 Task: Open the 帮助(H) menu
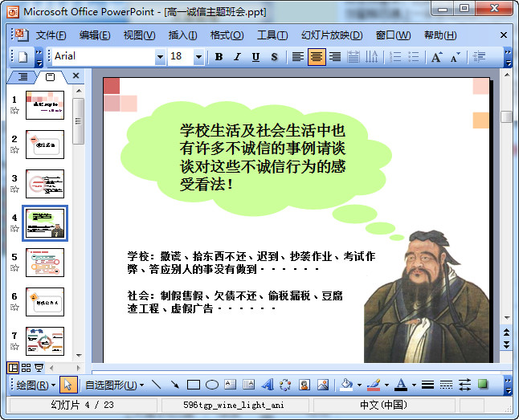(x=440, y=35)
